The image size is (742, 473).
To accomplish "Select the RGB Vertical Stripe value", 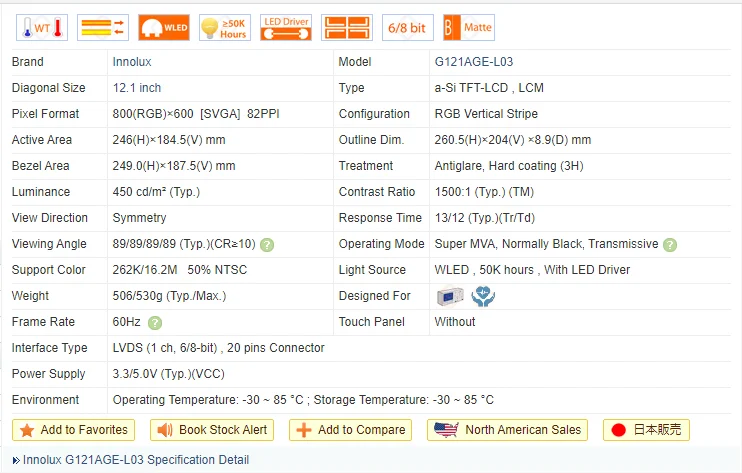I will pyautogui.click(x=486, y=114).
